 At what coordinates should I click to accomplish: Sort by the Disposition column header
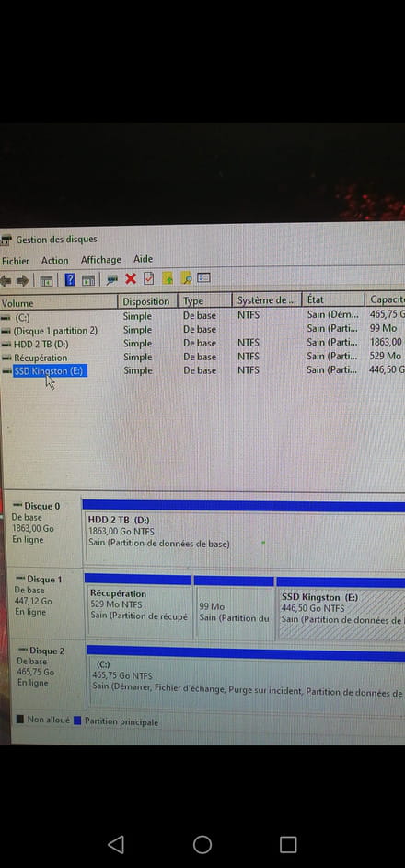coord(147,301)
